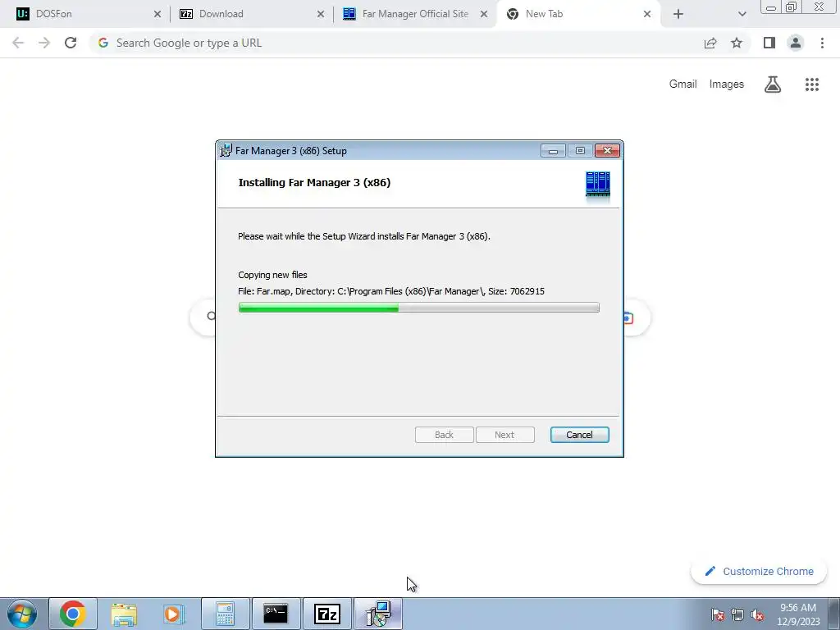
Task: Click the Google icon in the address bar
Action: click(103, 43)
